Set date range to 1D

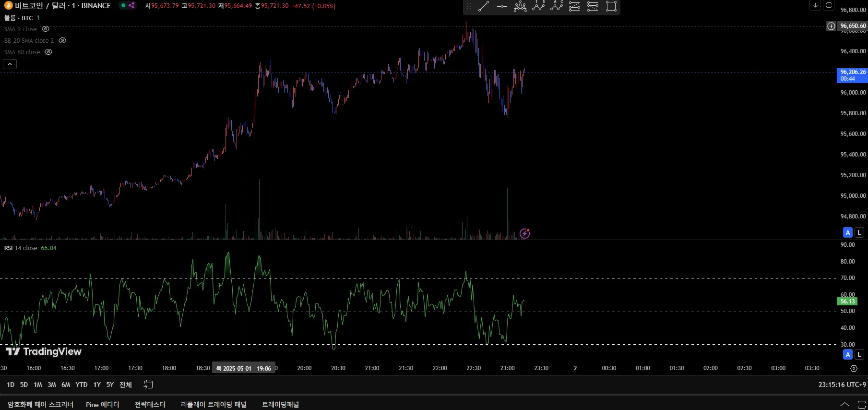coord(11,385)
